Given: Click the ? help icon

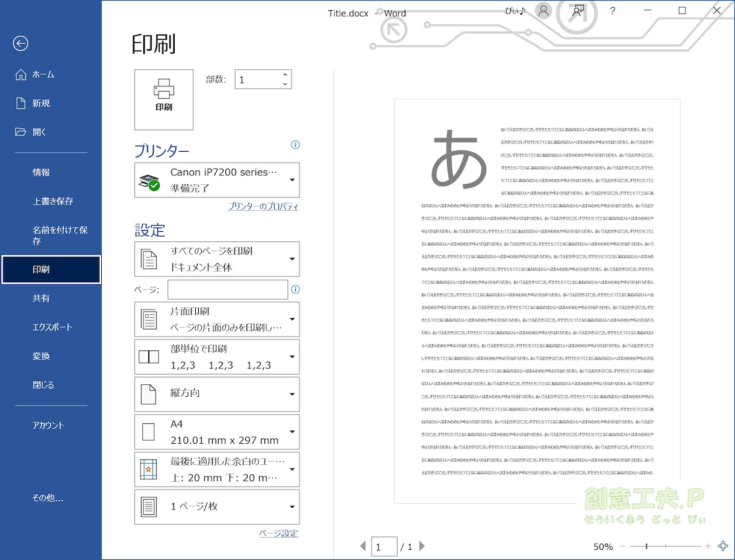Looking at the screenshot, I should point(613,11).
